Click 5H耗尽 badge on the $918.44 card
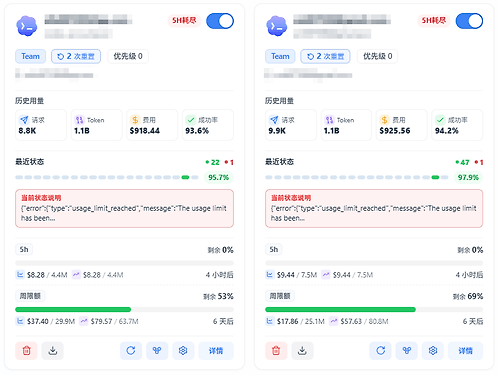Screen dimensions: 498x375 tap(184, 21)
